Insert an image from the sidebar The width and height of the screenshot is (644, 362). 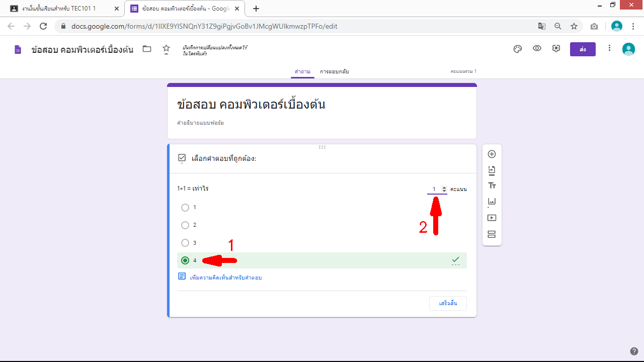point(492,202)
